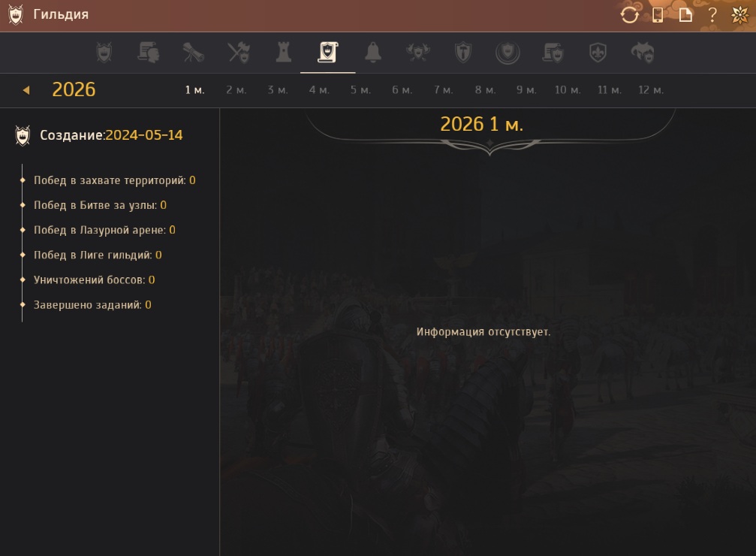Screen dimensions: 756x556
Task: Open the hammer shield guild tab
Action: 462,53
